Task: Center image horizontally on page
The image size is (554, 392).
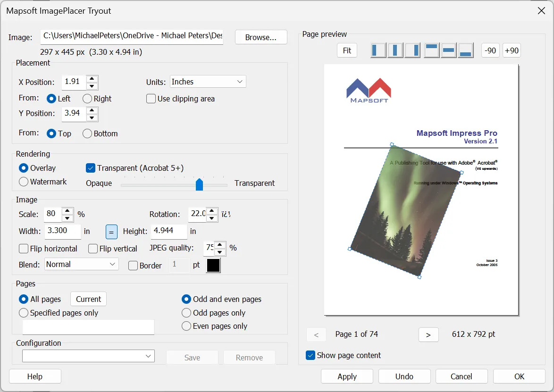Action: coord(395,50)
